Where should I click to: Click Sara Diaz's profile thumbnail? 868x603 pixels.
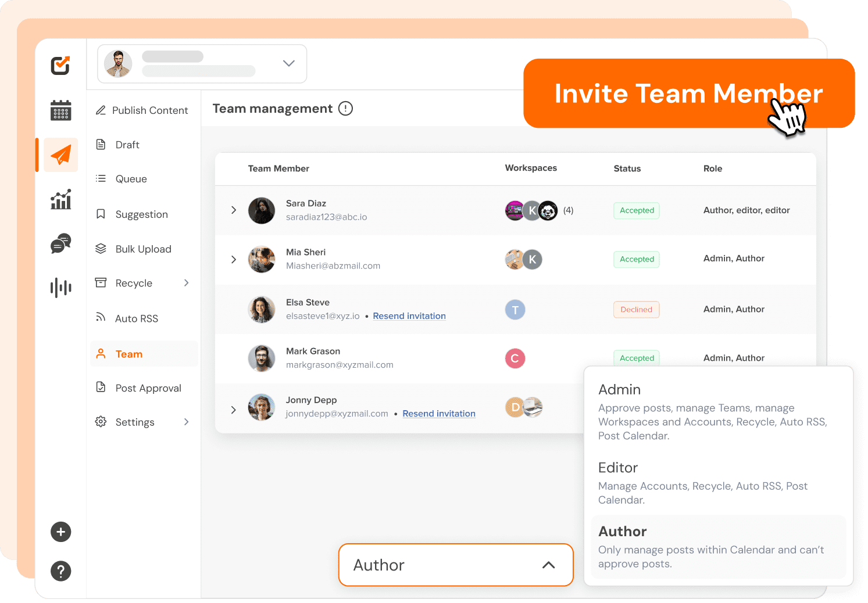click(x=261, y=210)
